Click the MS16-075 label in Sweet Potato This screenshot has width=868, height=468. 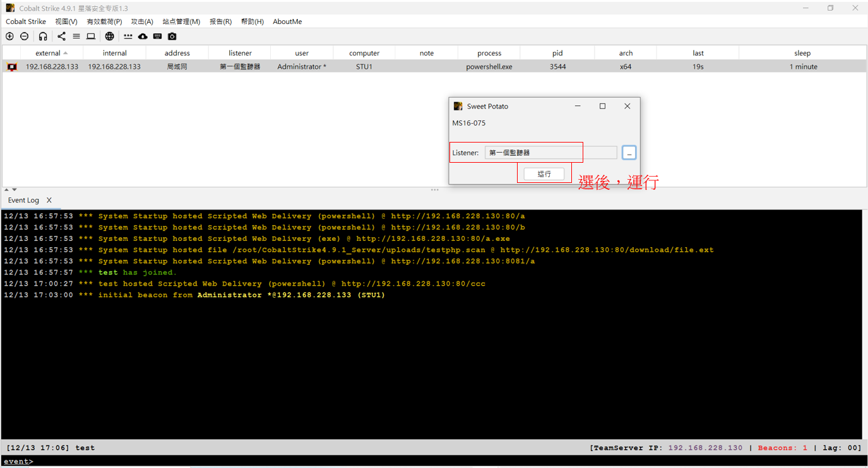[x=469, y=123]
